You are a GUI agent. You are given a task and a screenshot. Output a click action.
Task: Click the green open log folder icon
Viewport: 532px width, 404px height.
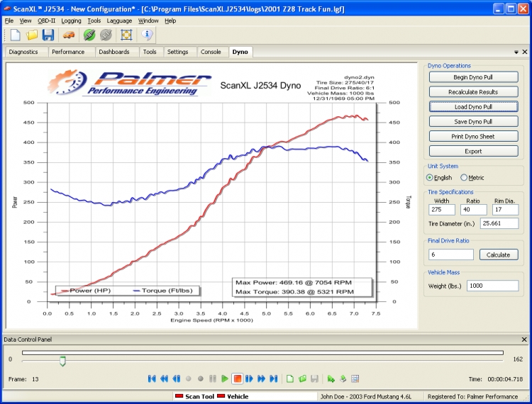click(302, 379)
